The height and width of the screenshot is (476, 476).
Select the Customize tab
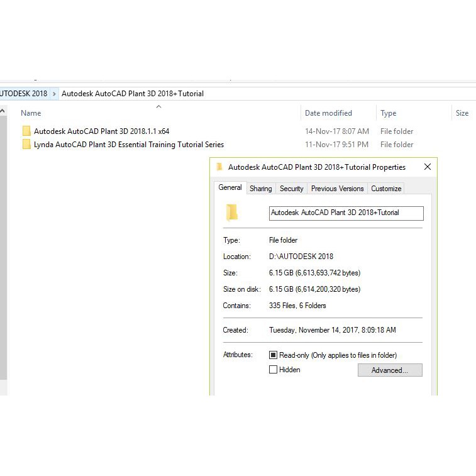[385, 189]
